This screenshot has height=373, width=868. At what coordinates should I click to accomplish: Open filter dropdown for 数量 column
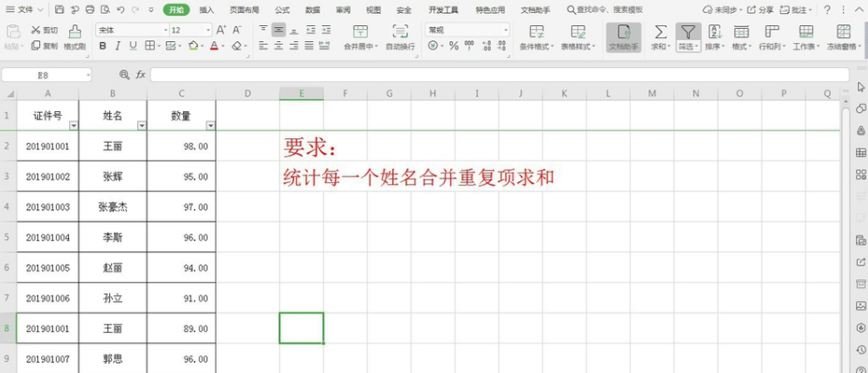(210, 126)
